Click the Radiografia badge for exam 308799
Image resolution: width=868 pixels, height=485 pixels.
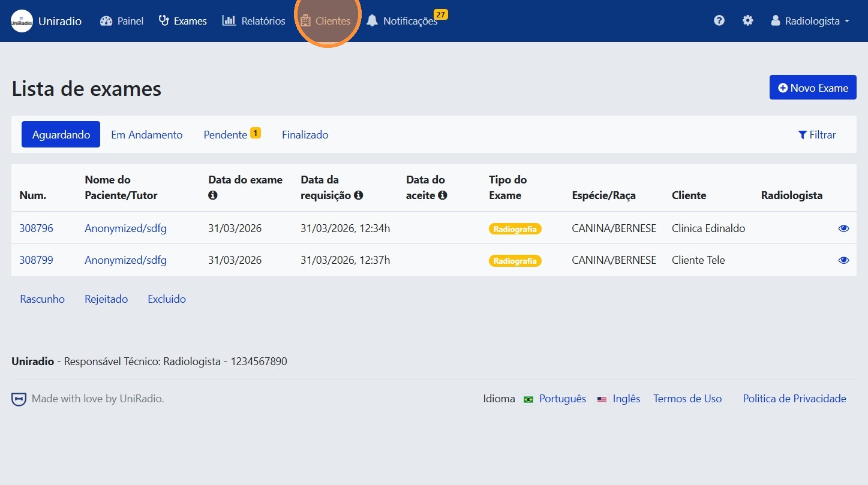(x=515, y=261)
